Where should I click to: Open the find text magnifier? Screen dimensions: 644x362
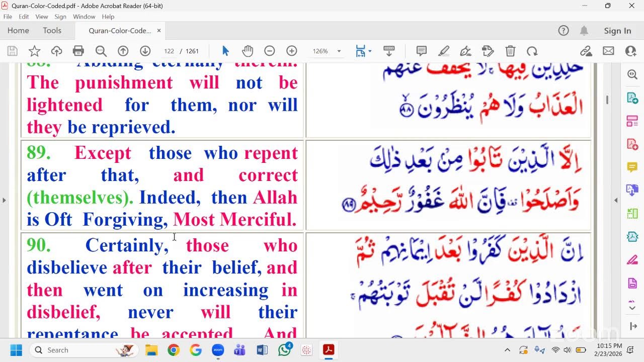[101, 51]
